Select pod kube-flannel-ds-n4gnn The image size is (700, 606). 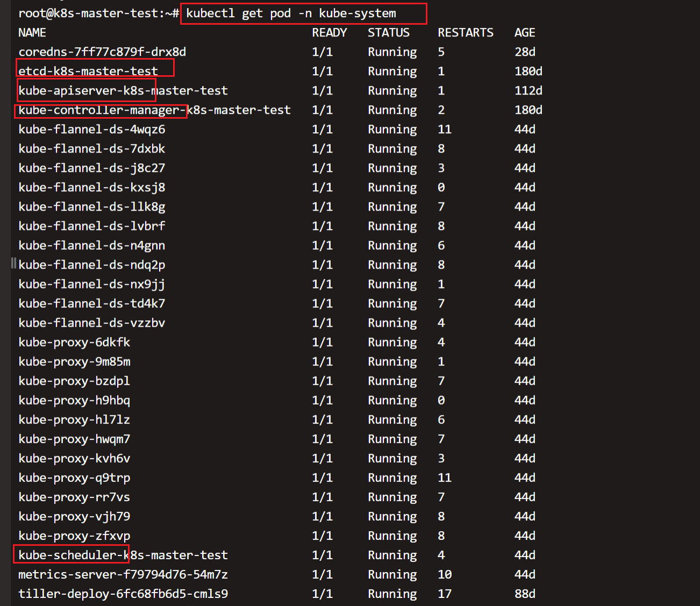92,246
